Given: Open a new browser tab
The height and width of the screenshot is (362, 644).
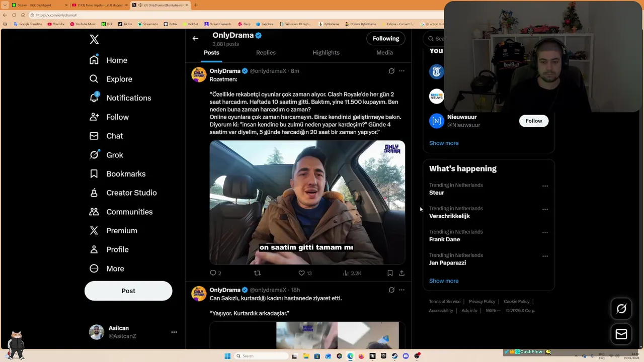Looking at the screenshot, I should pyautogui.click(x=196, y=5).
